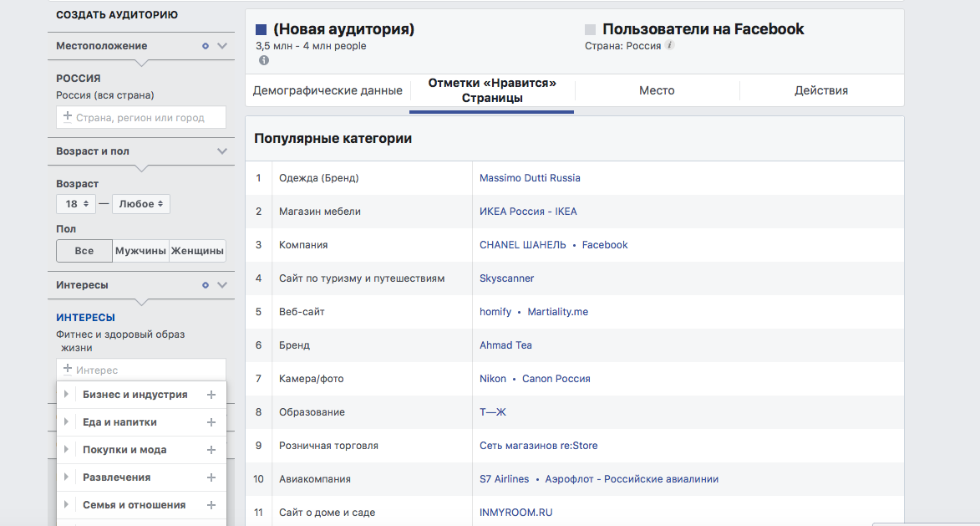Open the Canon Россия page link
The height and width of the screenshot is (526, 980).
click(556, 378)
